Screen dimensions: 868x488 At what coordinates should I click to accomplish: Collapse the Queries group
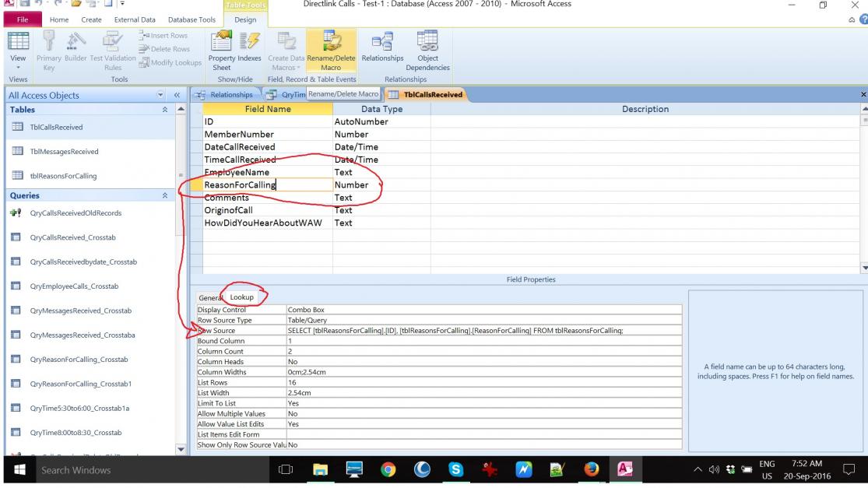165,195
